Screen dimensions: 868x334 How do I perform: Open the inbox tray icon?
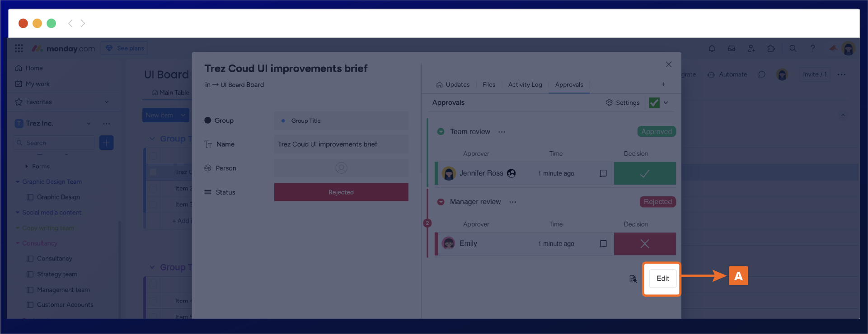point(732,48)
